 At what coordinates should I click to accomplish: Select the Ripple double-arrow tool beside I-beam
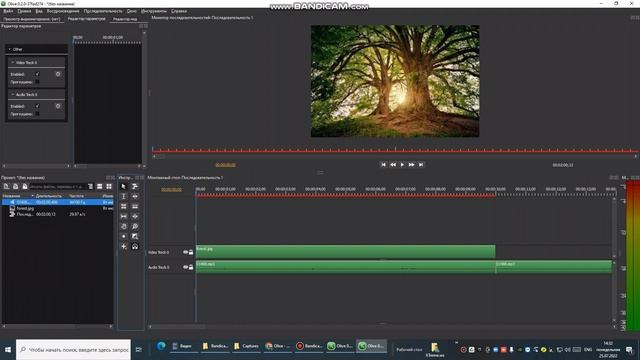[135, 196]
